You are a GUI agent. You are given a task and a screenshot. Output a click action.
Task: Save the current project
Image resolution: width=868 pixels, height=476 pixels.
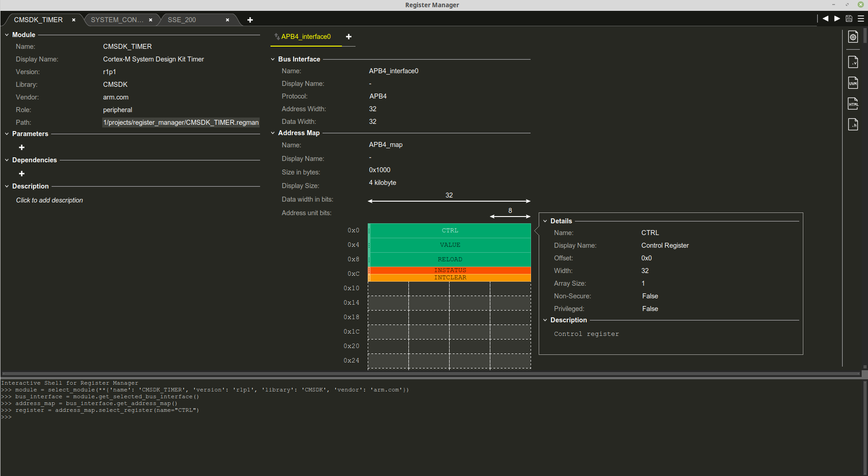pos(849,19)
